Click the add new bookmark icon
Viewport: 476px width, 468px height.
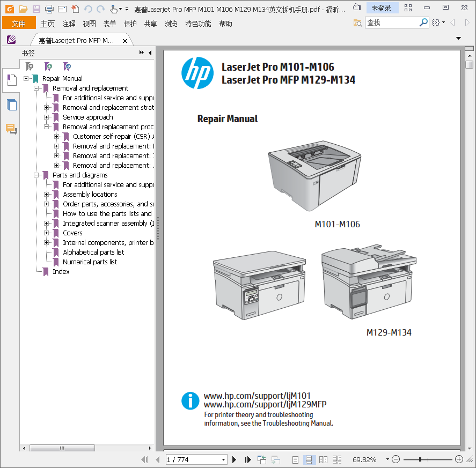click(x=48, y=66)
